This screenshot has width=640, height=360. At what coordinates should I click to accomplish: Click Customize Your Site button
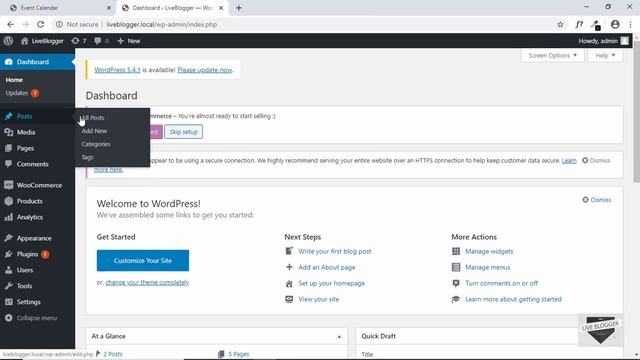tap(143, 260)
